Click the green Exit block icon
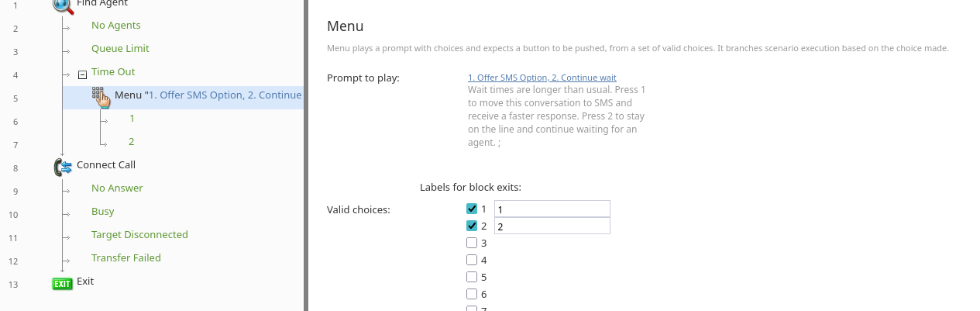 click(x=62, y=283)
